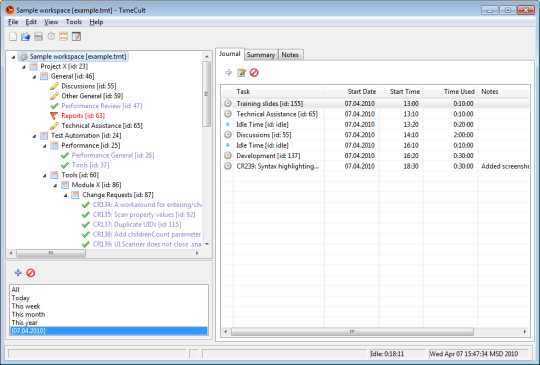
Task: Collapse the Test Automation node
Action: [x=34, y=136]
